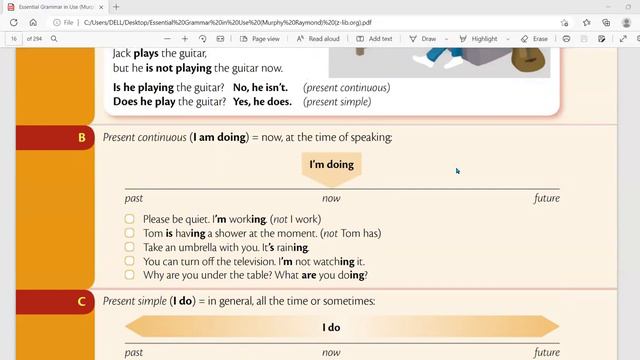Click "Present continuous" heading text

pyautogui.click(x=144, y=138)
